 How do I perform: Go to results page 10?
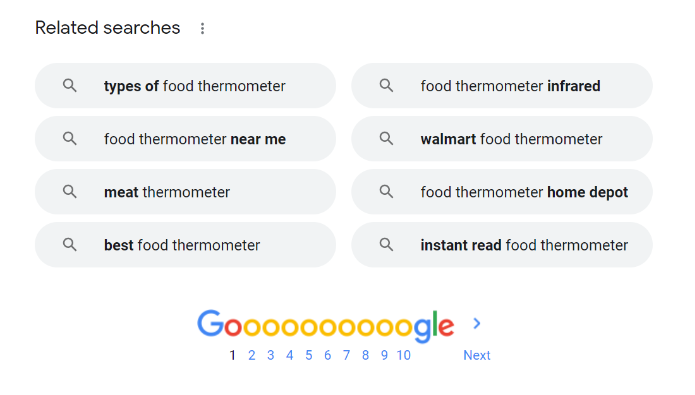[403, 355]
